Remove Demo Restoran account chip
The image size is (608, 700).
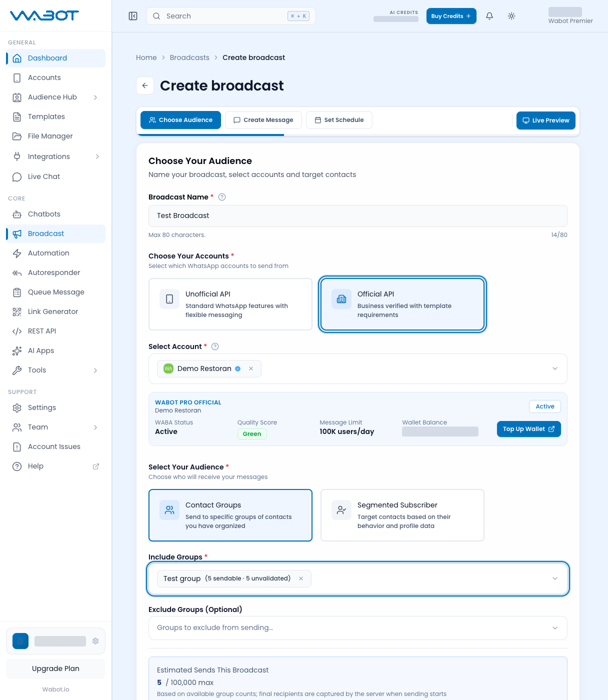(251, 368)
